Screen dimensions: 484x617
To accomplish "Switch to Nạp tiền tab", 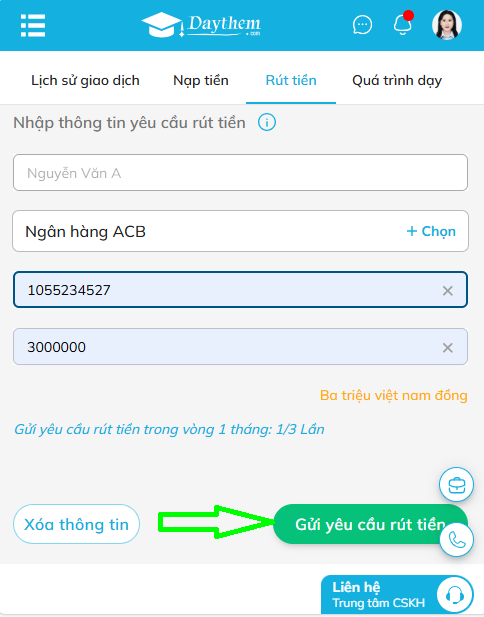I will 201,80.
